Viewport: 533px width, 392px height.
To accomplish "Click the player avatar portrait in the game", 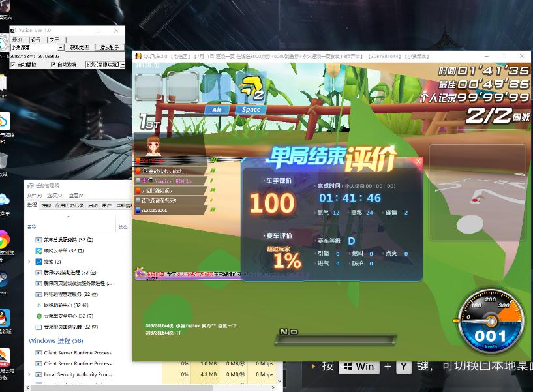I will pos(153,146).
